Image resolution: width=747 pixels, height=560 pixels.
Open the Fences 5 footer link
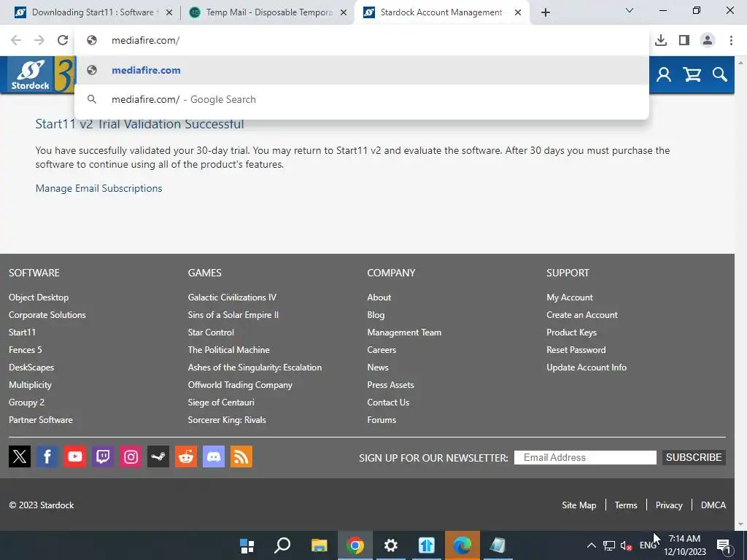26,349
